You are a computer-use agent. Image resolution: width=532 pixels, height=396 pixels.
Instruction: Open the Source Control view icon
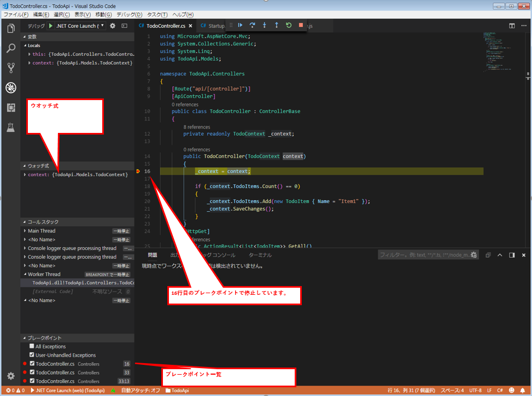[x=10, y=68]
